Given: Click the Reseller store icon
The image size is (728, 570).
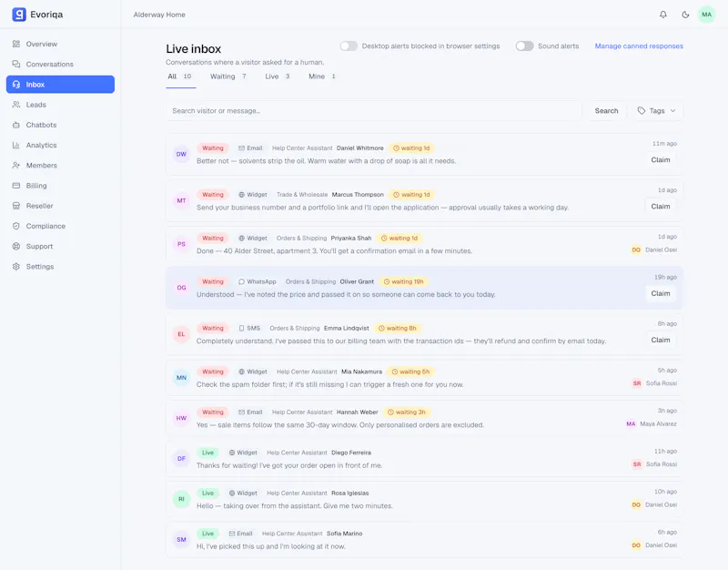Looking at the screenshot, I should [16, 206].
